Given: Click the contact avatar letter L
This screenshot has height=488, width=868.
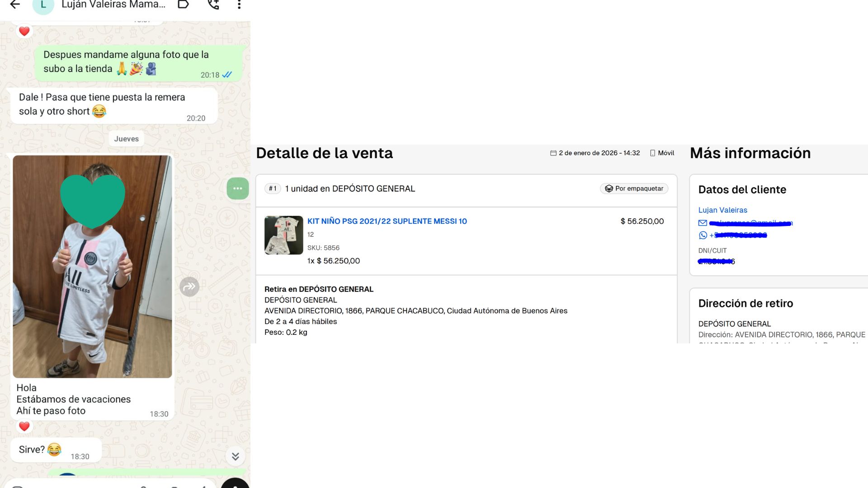Looking at the screenshot, I should pos(43,5).
